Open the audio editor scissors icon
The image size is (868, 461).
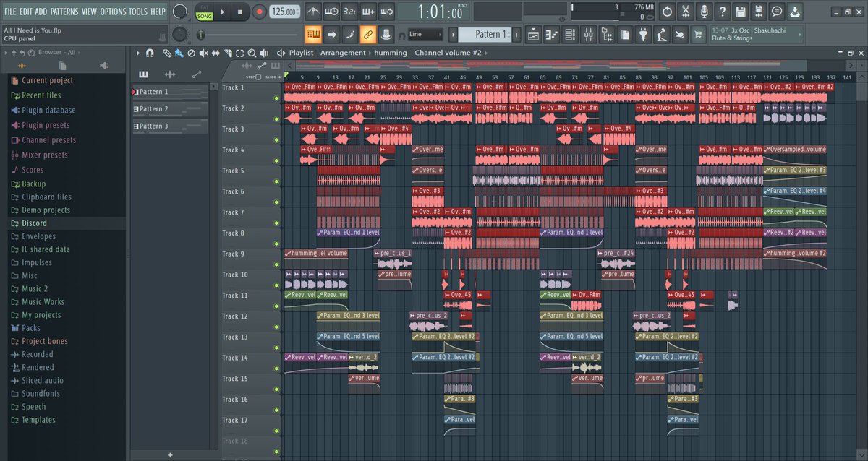(686, 12)
